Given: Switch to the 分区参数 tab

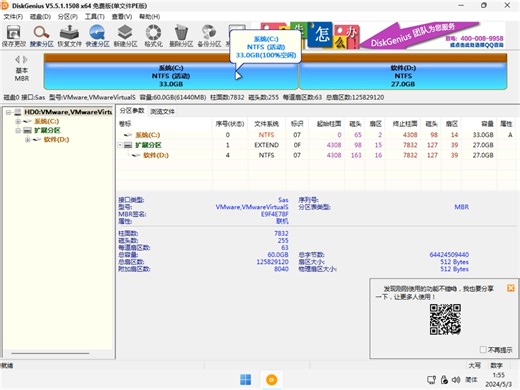Looking at the screenshot, I should 132,111.
